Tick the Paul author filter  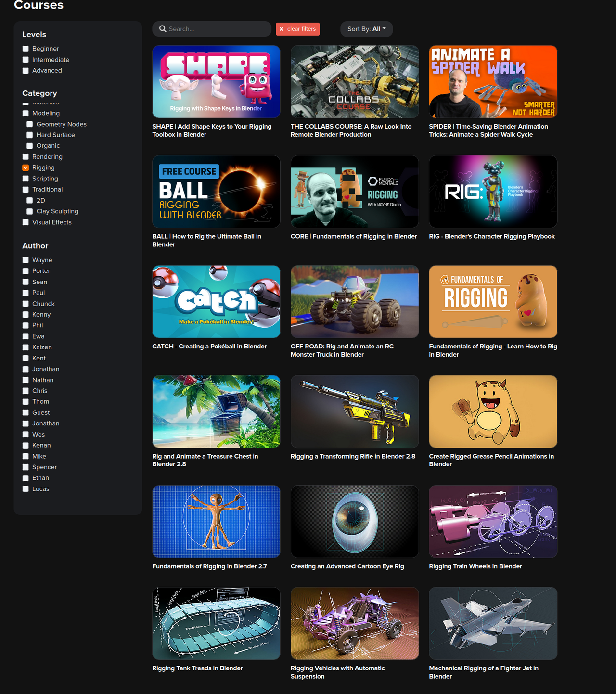pos(26,293)
